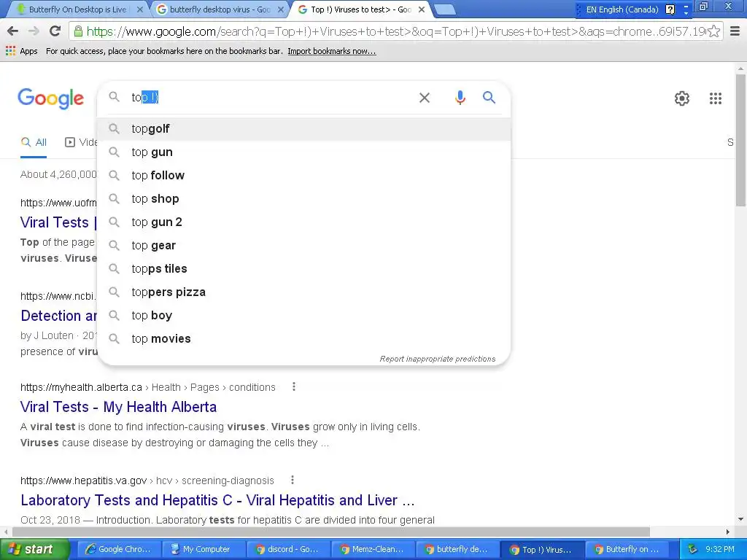
Task: Choose the top boy suggestion
Action: pyautogui.click(x=304, y=316)
